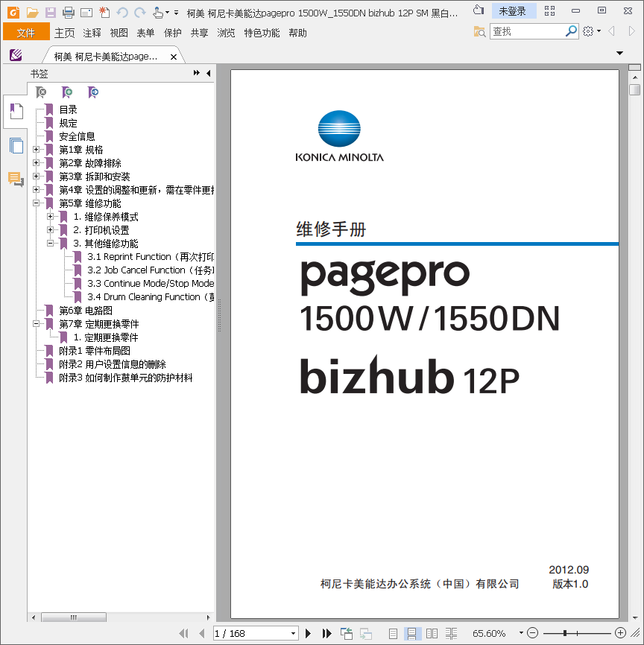Select continuous facing view icon
Viewport: 644px width, 645px height.
coord(451,634)
